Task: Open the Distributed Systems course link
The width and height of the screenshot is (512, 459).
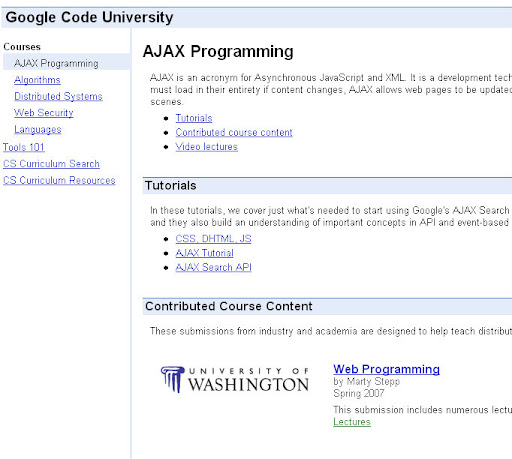Action: (58, 96)
